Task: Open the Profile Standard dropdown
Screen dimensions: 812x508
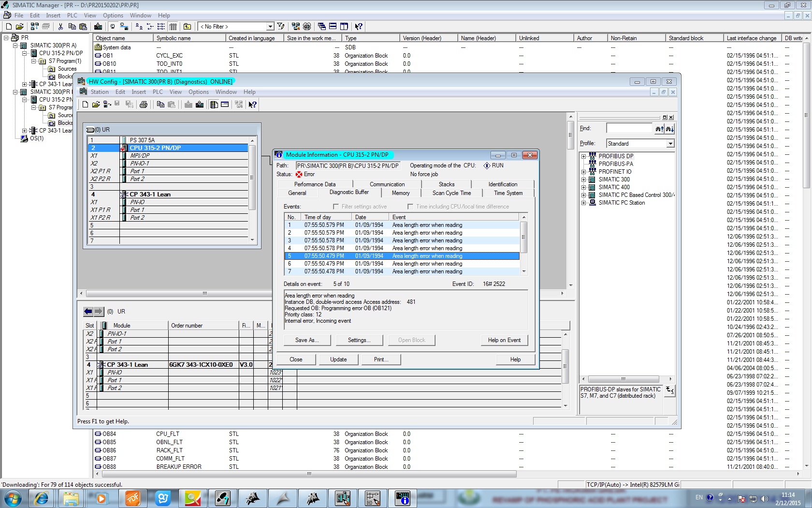Action: pyautogui.click(x=670, y=144)
